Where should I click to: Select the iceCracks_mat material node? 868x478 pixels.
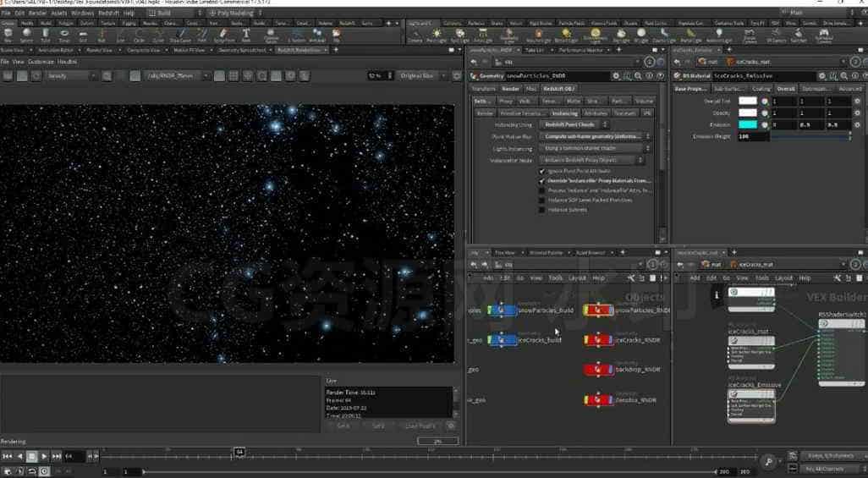tap(751, 352)
